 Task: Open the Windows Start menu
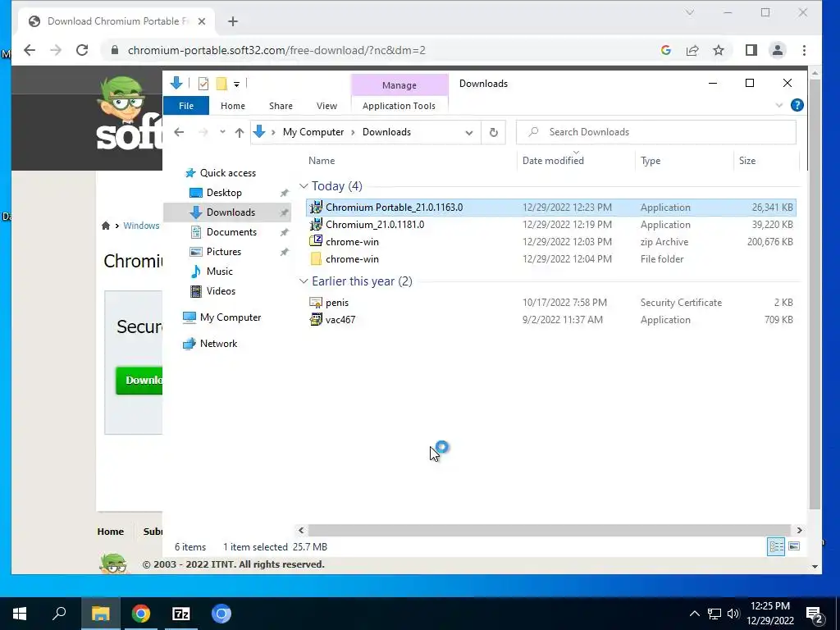click(x=20, y=614)
